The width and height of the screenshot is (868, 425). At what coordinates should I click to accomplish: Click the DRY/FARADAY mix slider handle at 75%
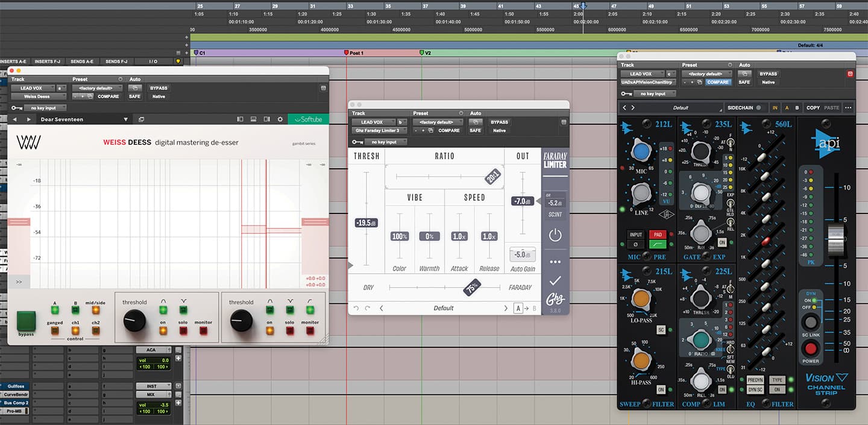click(472, 288)
